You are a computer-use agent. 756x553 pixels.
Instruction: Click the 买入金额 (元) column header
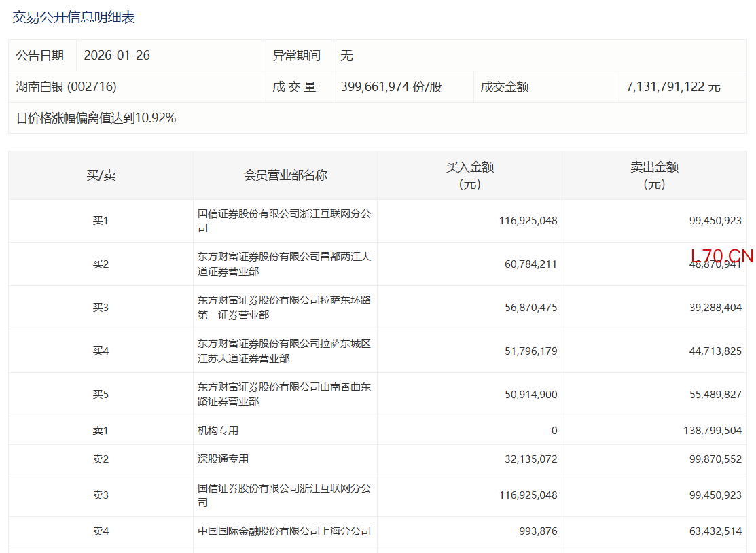pos(469,175)
